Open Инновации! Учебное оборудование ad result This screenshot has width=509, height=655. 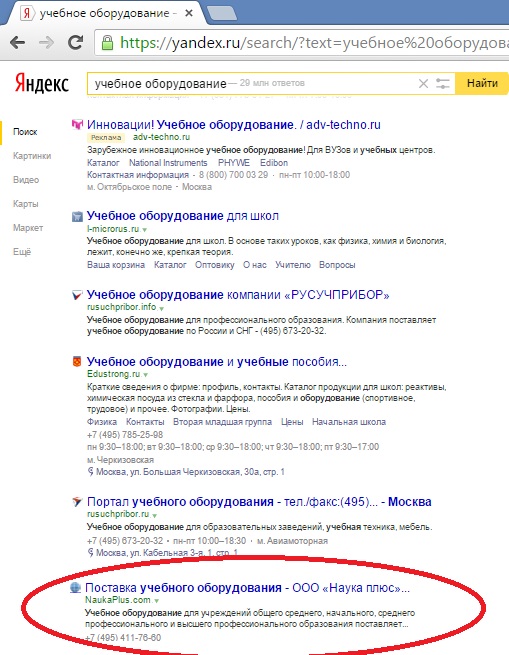pyautogui.click(x=234, y=124)
